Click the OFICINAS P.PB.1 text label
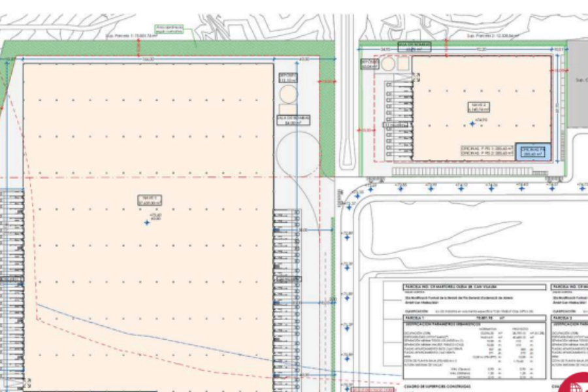Viewport: 588px width, 392px height. pyautogui.click(x=487, y=148)
